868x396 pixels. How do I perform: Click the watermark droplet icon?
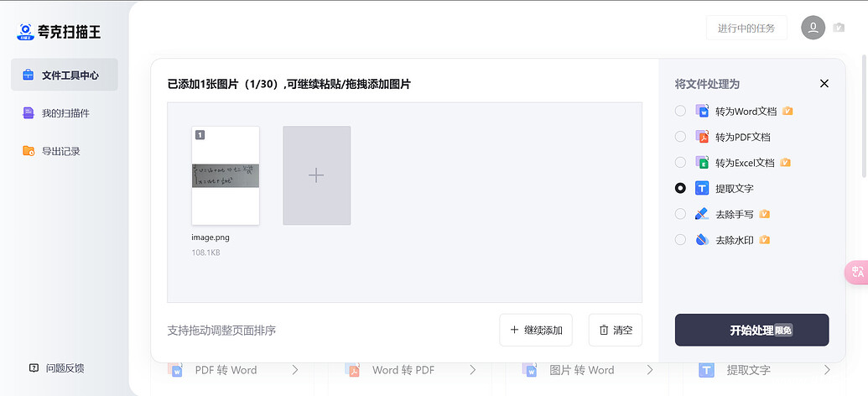(x=702, y=240)
